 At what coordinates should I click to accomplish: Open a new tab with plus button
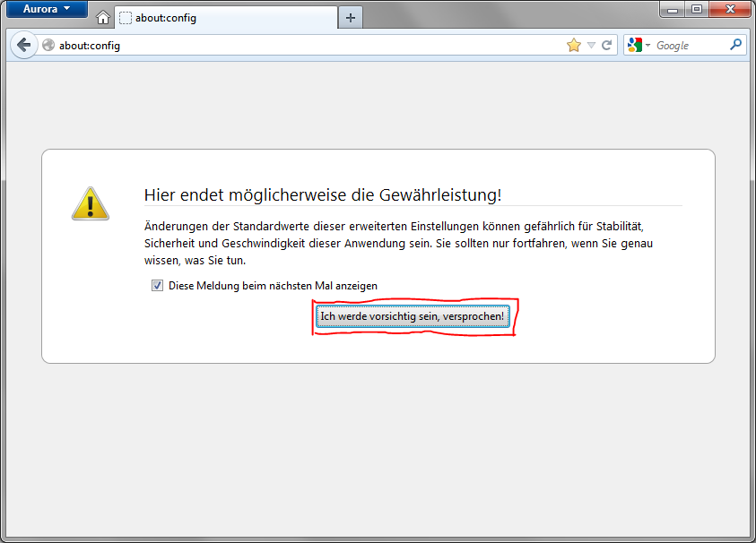(351, 18)
